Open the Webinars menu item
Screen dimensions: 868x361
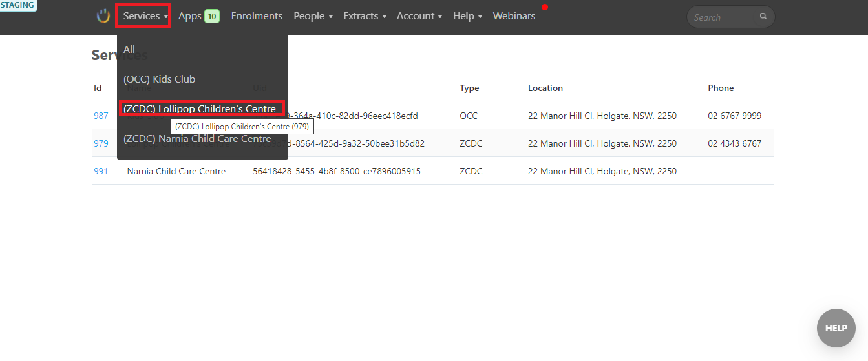(514, 16)
